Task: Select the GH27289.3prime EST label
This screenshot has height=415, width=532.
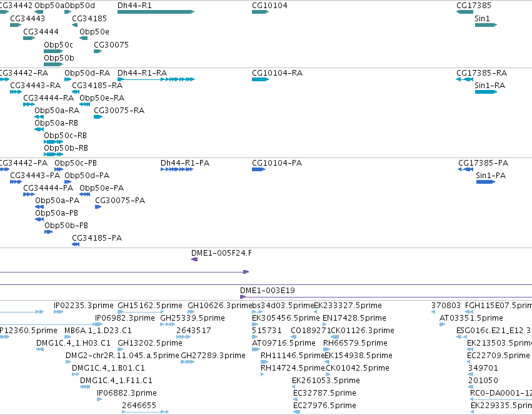Action: click(213, 356)
